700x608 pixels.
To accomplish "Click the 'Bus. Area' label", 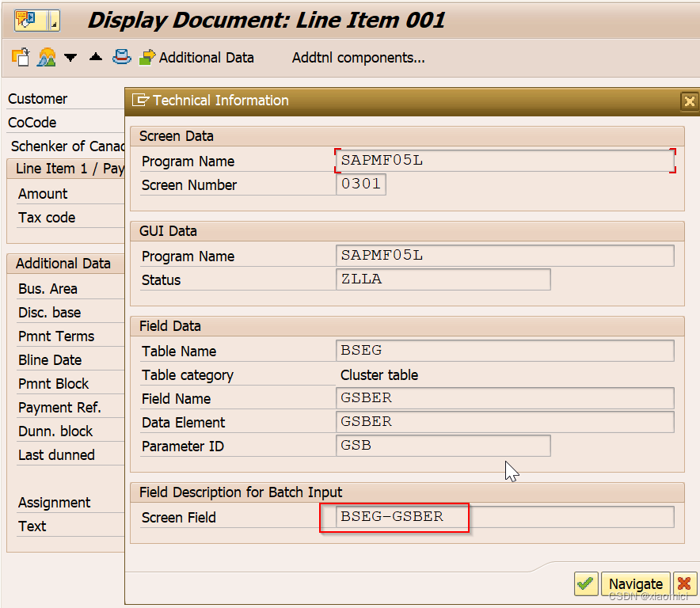I will click(x=48, y=289).
